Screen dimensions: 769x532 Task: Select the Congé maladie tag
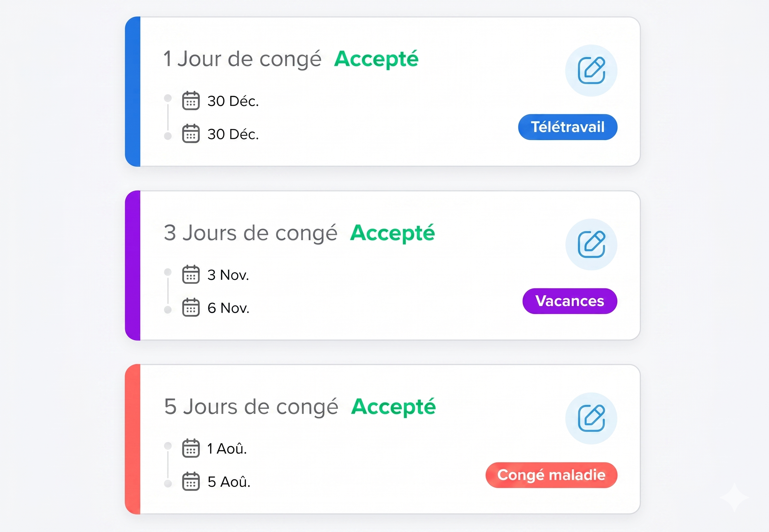point(551,475)
